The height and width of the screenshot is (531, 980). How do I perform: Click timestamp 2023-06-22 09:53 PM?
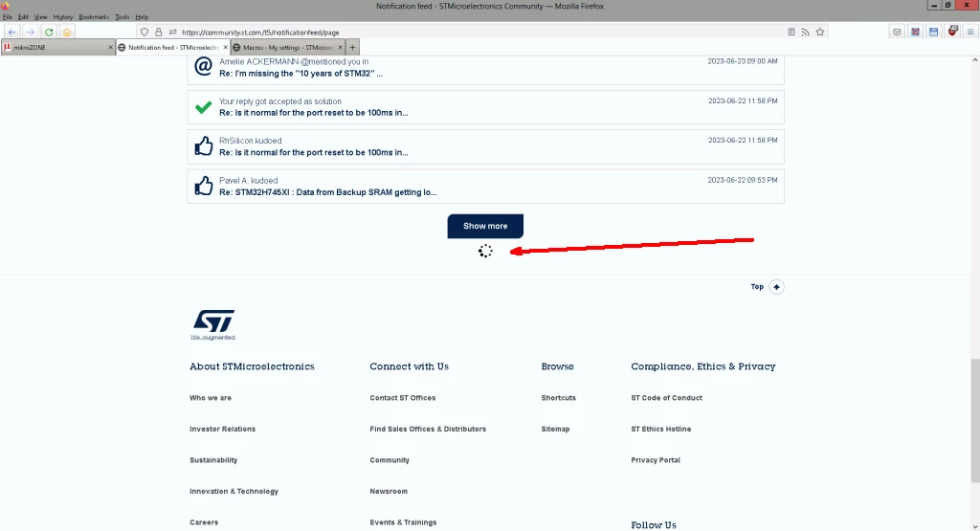click(743, 180)
